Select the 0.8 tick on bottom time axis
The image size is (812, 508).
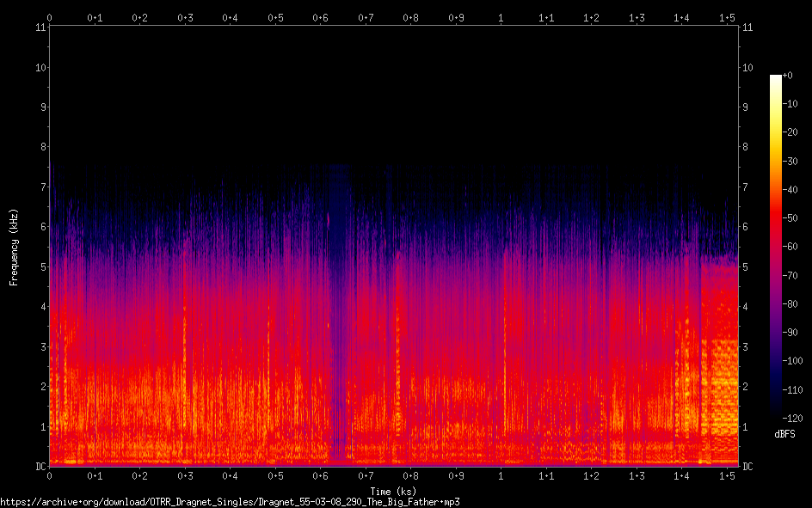click(410, 475)
